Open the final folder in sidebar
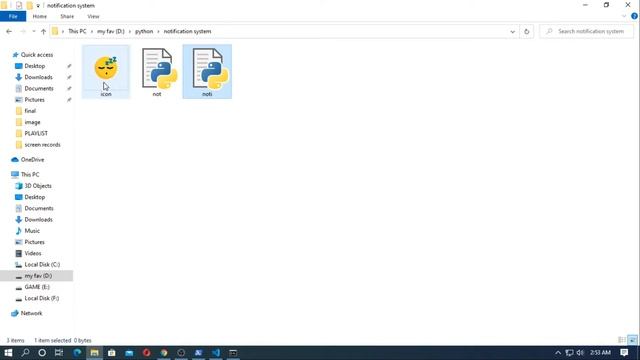The image size is (640, 360). point(30,111)
